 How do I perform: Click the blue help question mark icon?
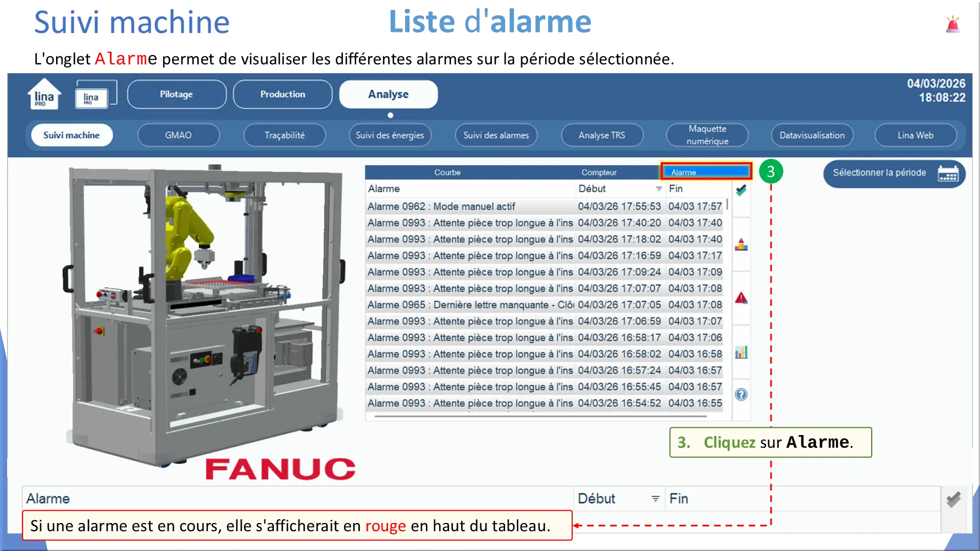click(x=741, y=394)
